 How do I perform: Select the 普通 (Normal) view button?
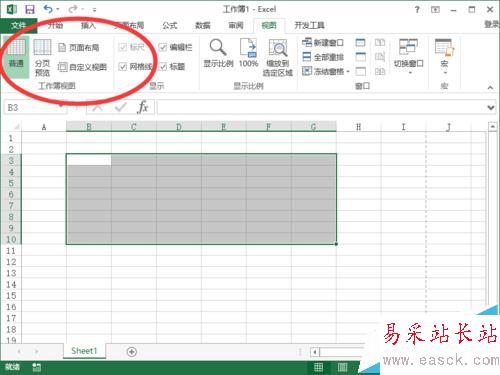click(x=16, y=57)
